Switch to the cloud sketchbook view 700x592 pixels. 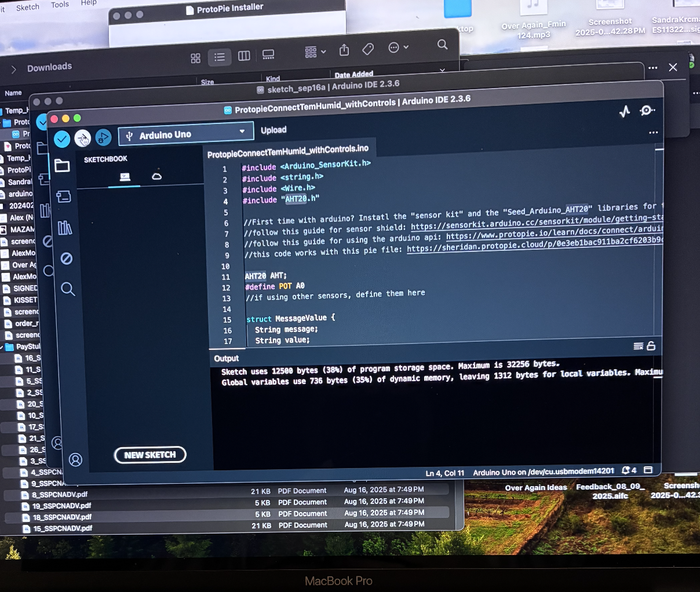coord(156,176)
